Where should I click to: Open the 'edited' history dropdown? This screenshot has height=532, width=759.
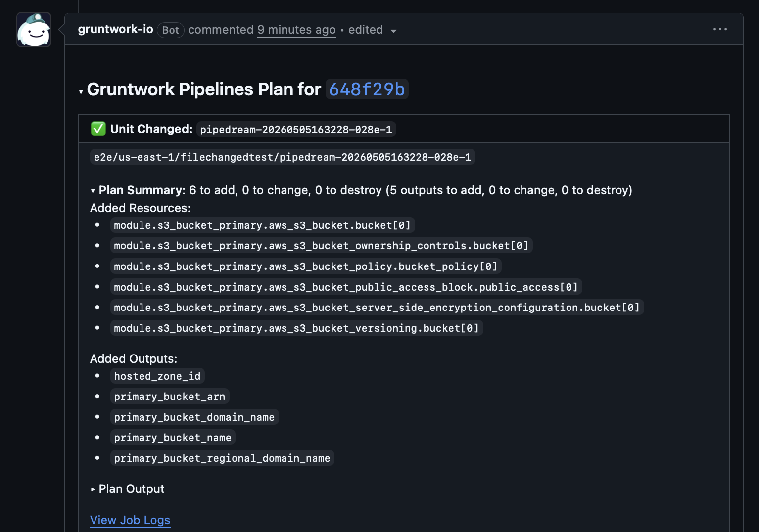(373, 30)
